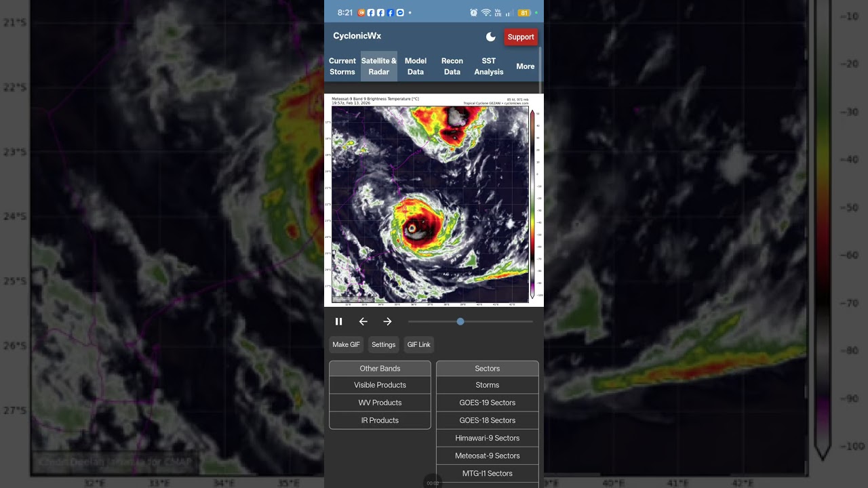Click the page scrollbar beside the tabs
Screen dimensions: 868x488
click(x=540, y=70)
